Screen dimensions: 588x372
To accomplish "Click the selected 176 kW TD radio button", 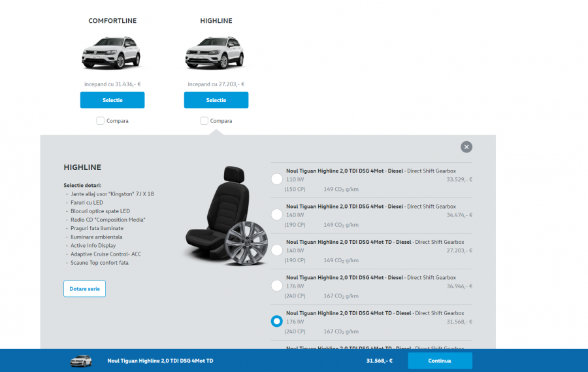I will click(x=276, y=321).
